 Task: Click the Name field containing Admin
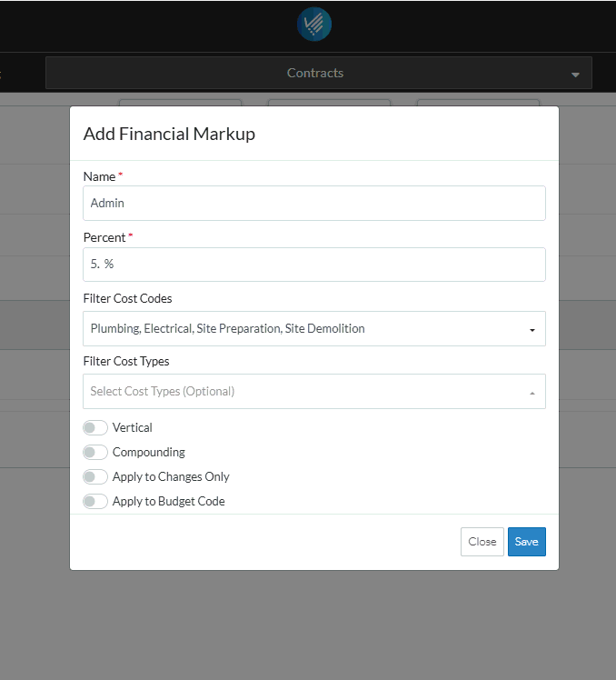click(313, 204)
